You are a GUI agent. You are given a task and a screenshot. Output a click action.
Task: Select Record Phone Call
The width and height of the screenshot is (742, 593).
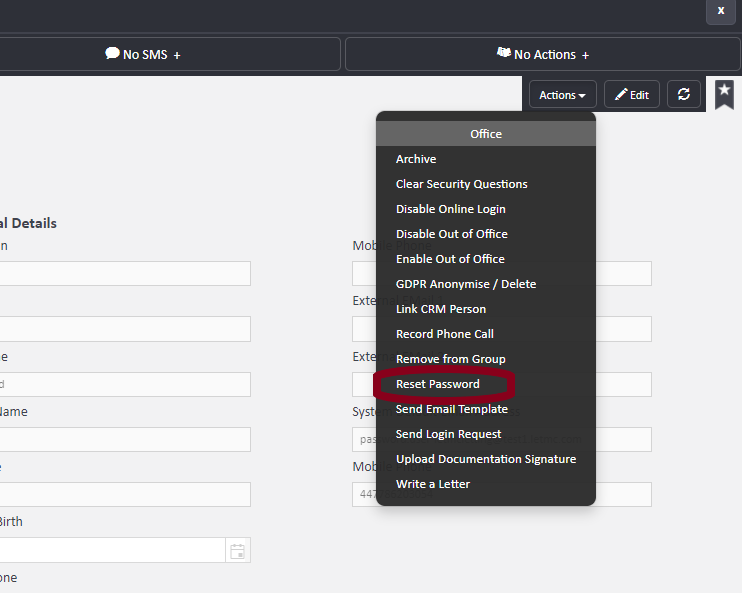tap(444, 334)
